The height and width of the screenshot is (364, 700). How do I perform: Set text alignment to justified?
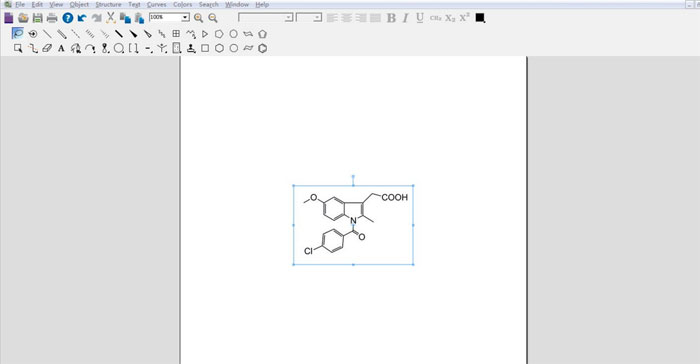pyautogui.click(x=375, y=18)
